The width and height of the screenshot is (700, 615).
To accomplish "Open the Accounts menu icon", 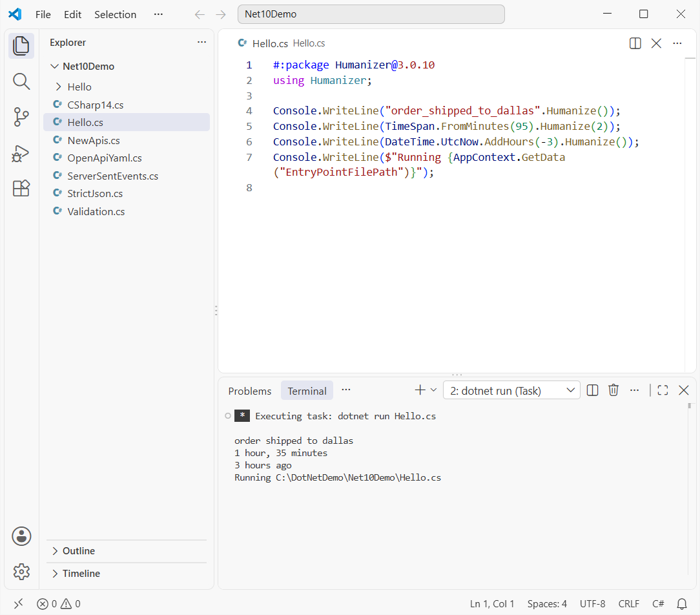I will pos(21,536).
